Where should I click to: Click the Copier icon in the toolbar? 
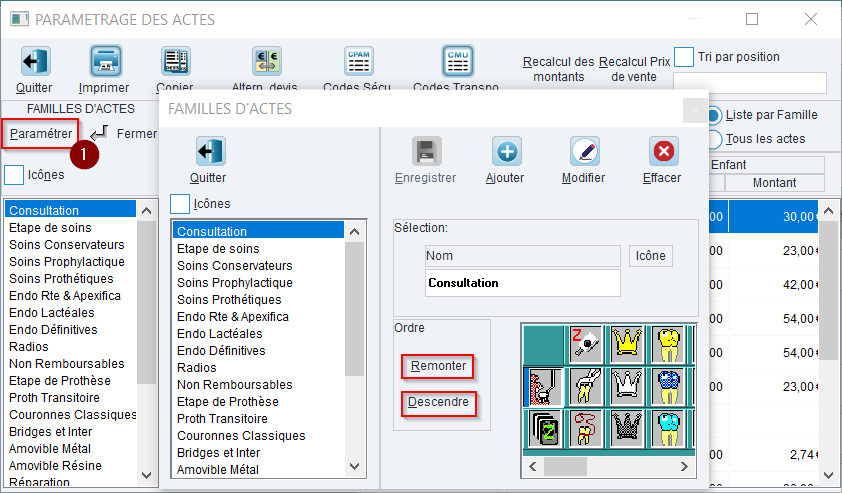click(x=176, y=61)
